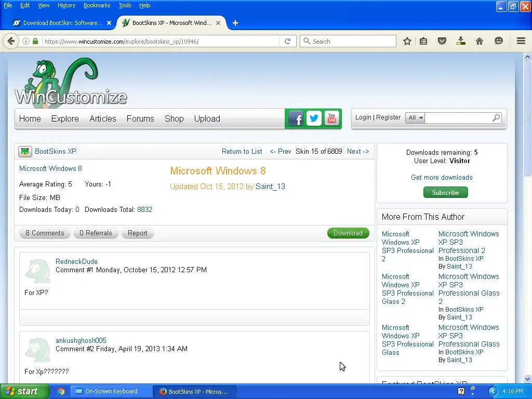This screenshot has width=532, height=399.
Task: Click the green Download button
Action: coord(348,233)
